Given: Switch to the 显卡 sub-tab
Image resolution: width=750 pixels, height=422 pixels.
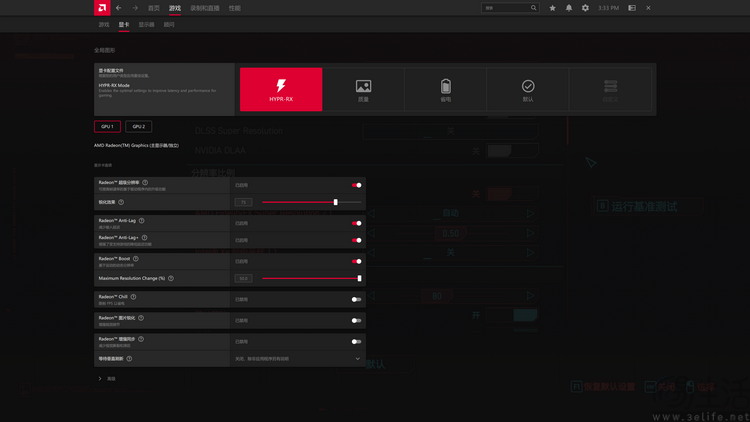Looking at the screenshot, I should pyautogui.click(x=124, y=24).
